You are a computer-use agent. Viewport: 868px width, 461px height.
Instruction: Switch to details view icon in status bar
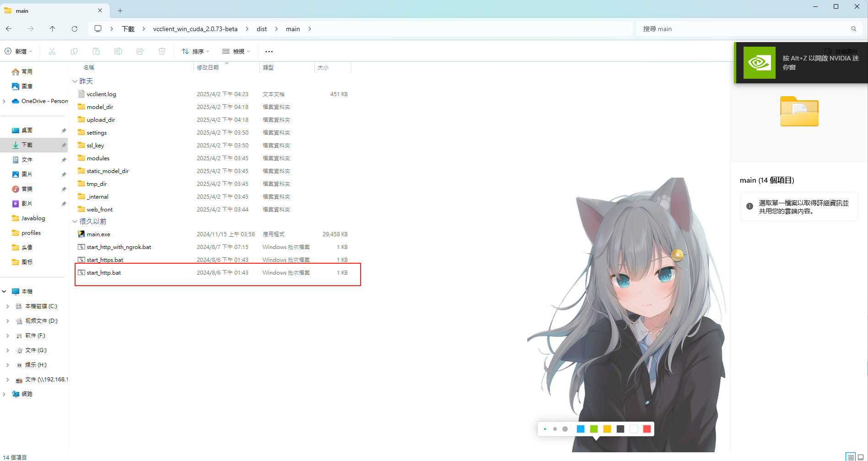[851, 457]
